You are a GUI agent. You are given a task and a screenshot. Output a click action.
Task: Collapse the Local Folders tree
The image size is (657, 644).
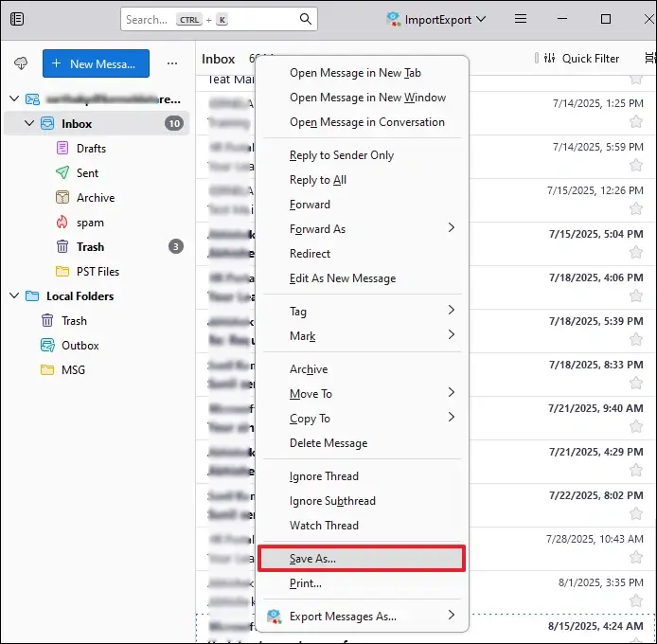click(14, 295)
